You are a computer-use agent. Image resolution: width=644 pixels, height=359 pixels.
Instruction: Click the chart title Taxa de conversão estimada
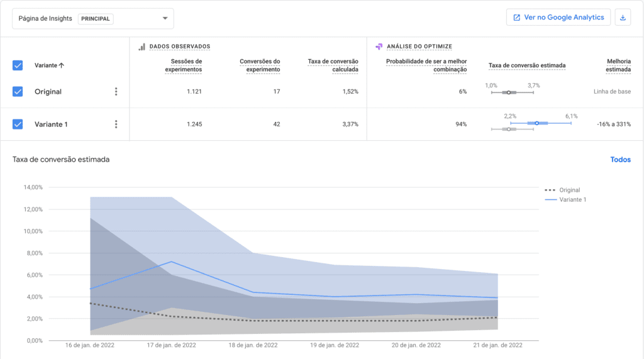point(61,159)
